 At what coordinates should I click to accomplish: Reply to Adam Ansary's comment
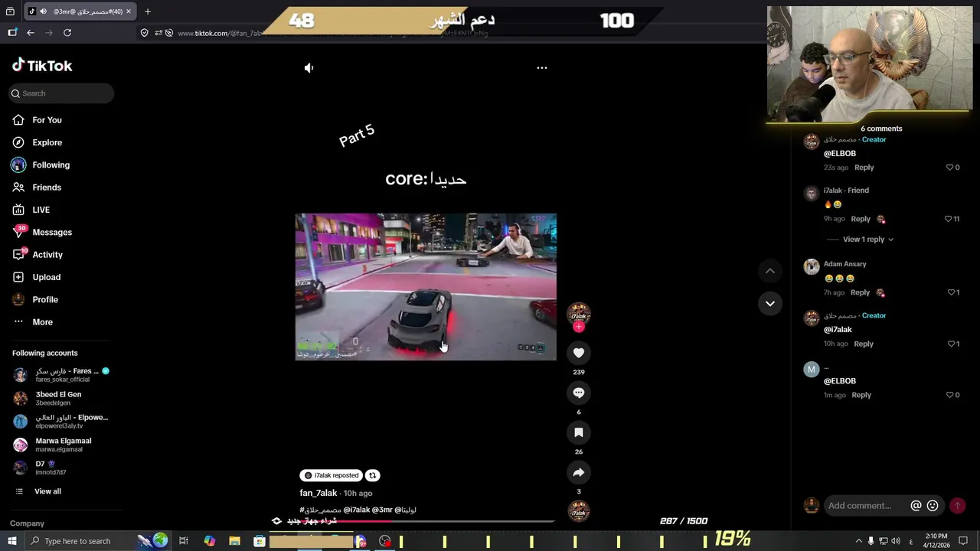(x=860, y=292)
